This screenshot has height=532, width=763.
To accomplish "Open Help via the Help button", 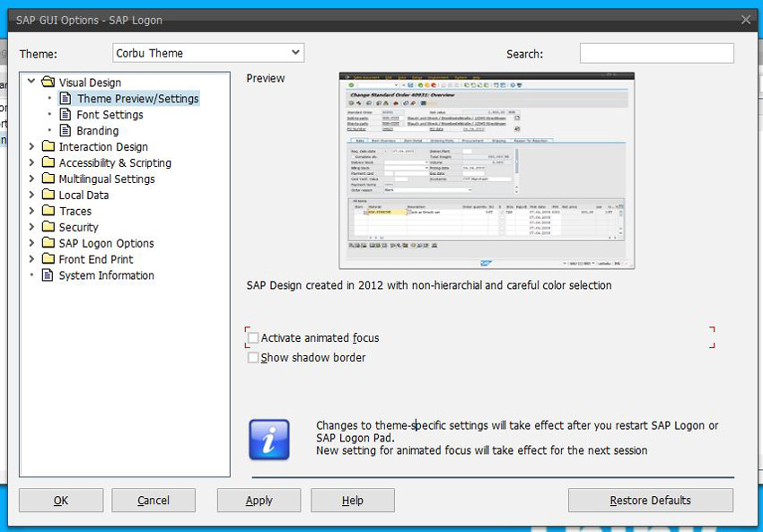I will (x=352, y=501).
